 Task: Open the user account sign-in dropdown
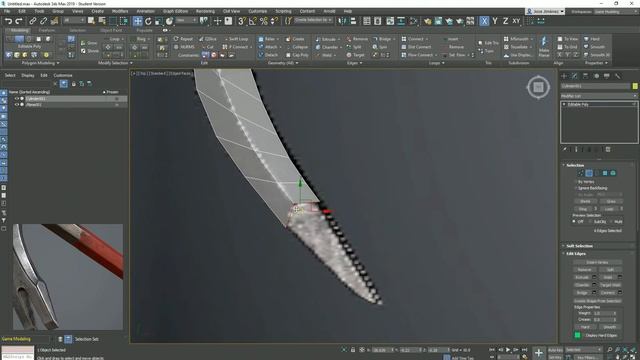point(545,12)
